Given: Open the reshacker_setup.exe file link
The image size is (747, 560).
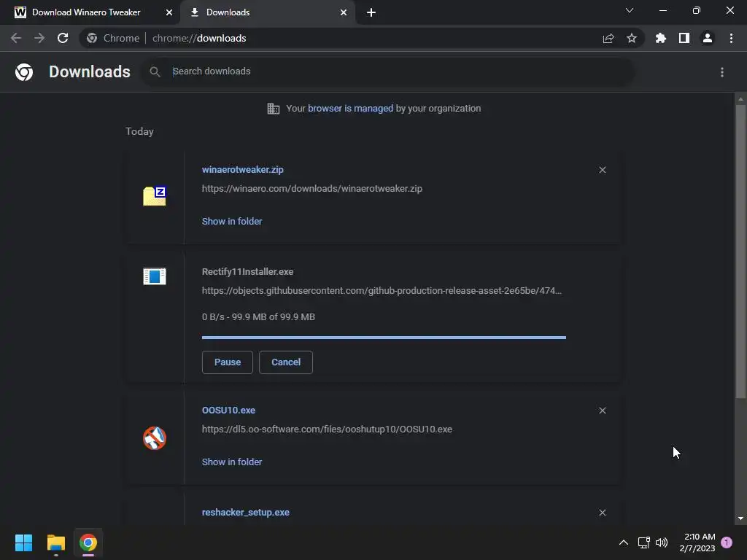Looking at the screenshot, I should (245, 513).
